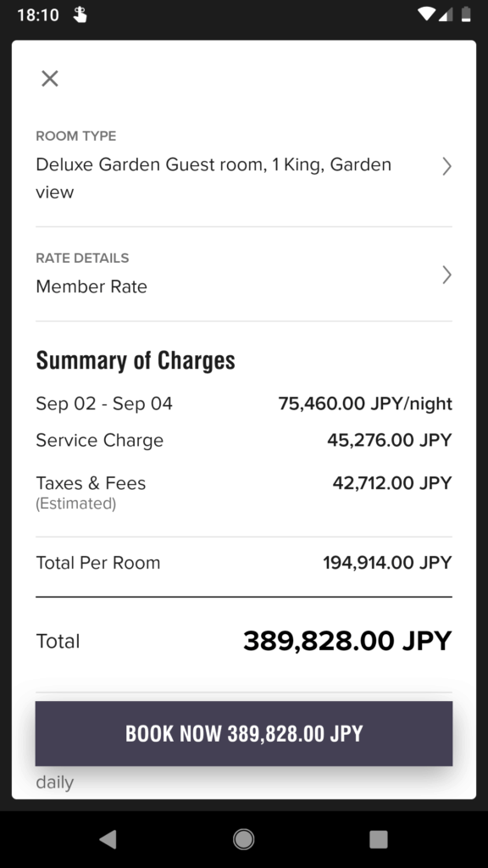Tap the Summary of Charges heading

coord(136,360)
